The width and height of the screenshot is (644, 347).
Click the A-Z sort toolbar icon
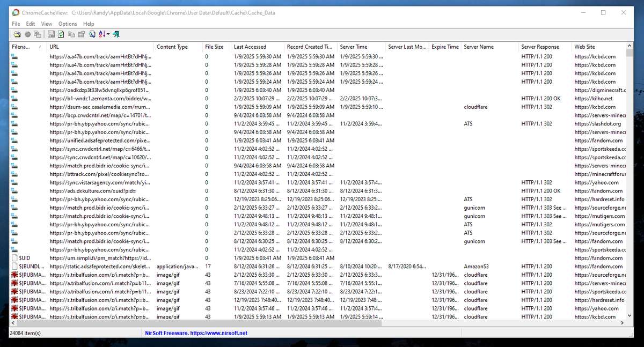[x=102, y=34]
